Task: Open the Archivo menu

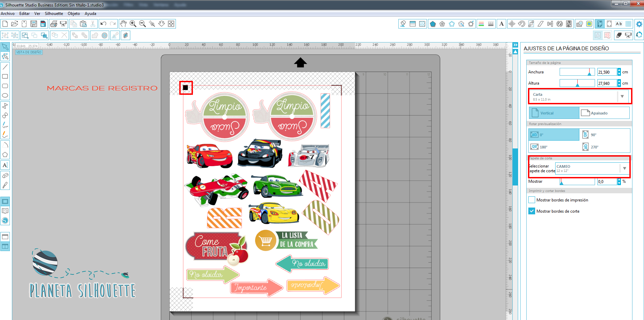Action: [x=7, y=14]
